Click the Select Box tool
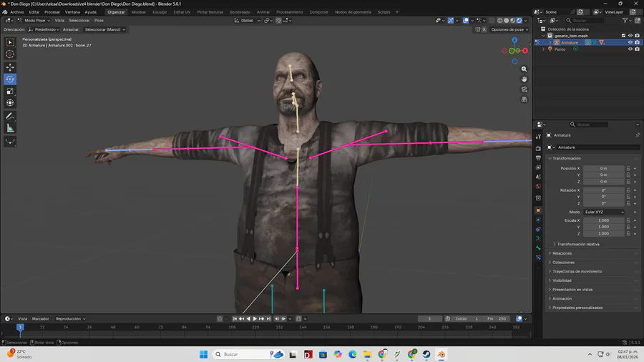 click(10, 42)
